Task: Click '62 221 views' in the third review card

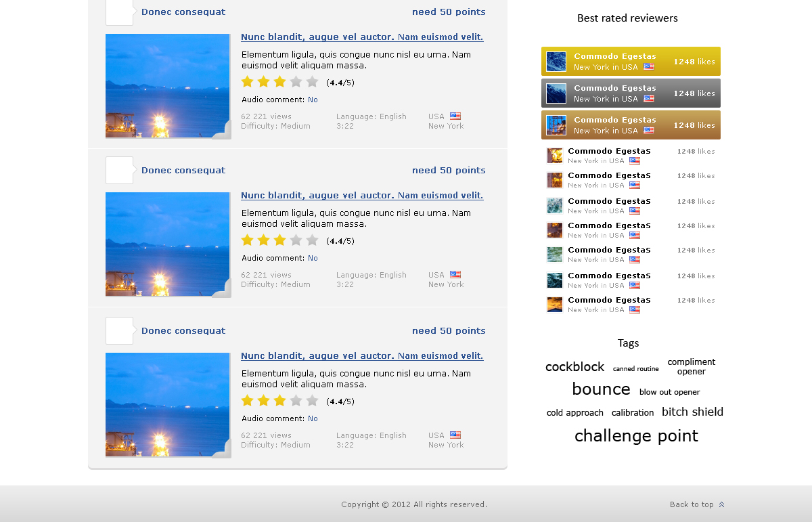Action: (267, 435)
